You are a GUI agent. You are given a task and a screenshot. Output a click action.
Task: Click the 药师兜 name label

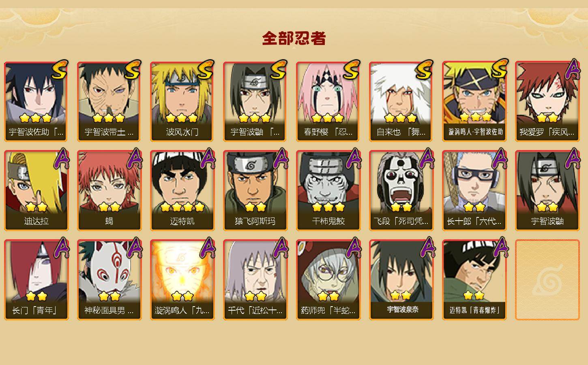point(328,311)
